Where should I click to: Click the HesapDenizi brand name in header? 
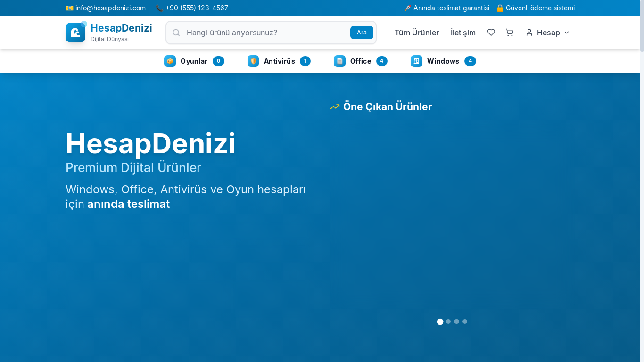(121, 28)
